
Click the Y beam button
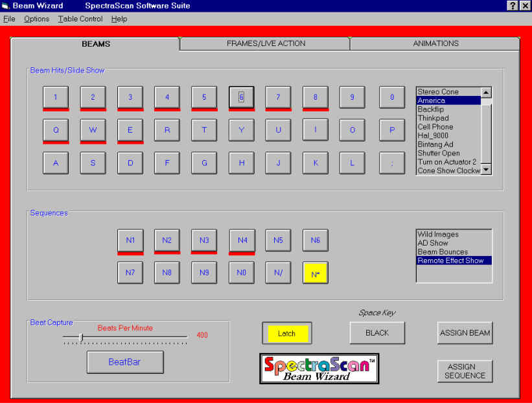click(241, 130)
